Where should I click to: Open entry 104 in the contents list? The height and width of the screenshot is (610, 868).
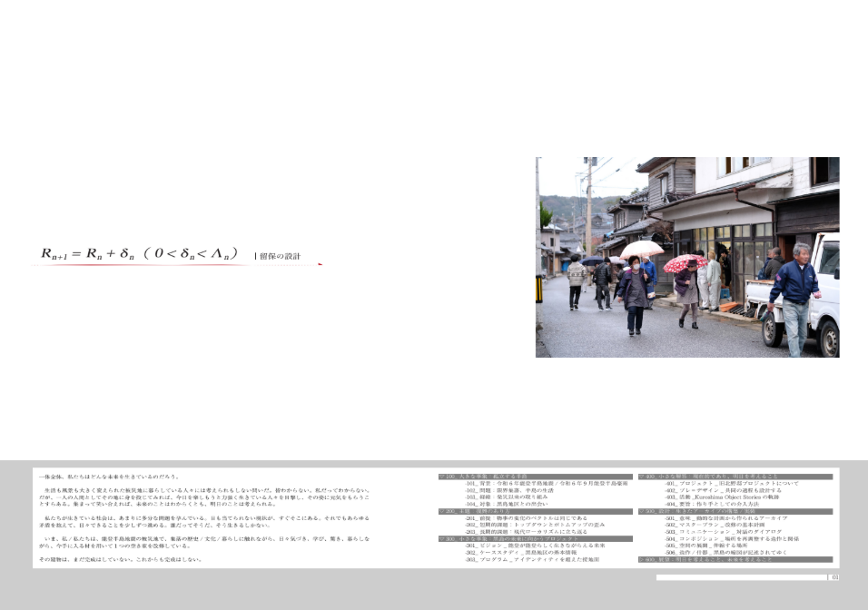coord(515,505)
